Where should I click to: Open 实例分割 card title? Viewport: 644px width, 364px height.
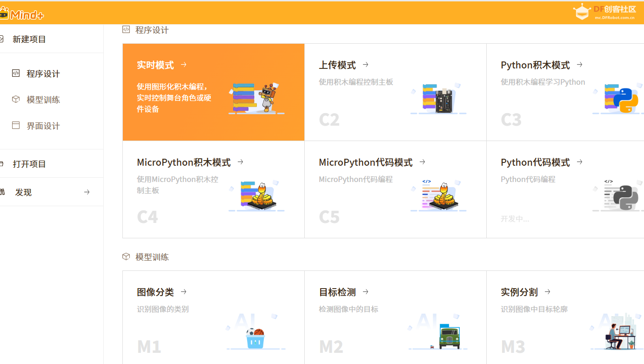519,292
